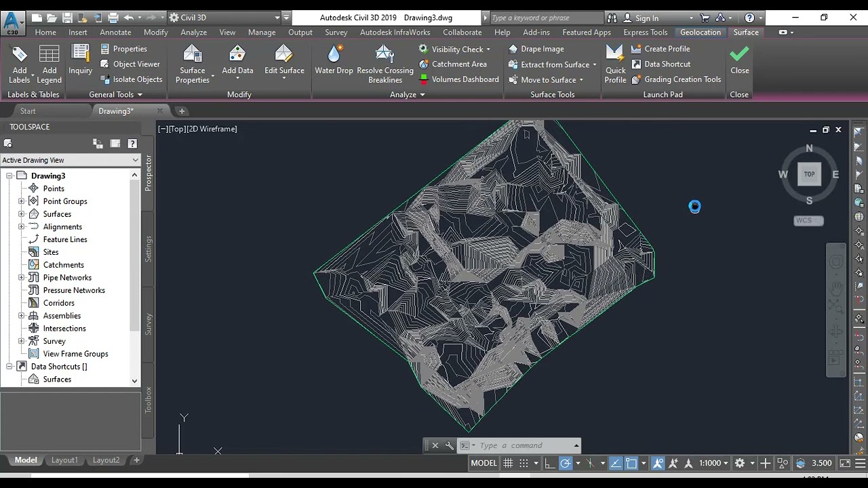The height and width of the screenshot is (488, 868).
Task: Click the Create Profile button
Action: coord(660,49)
